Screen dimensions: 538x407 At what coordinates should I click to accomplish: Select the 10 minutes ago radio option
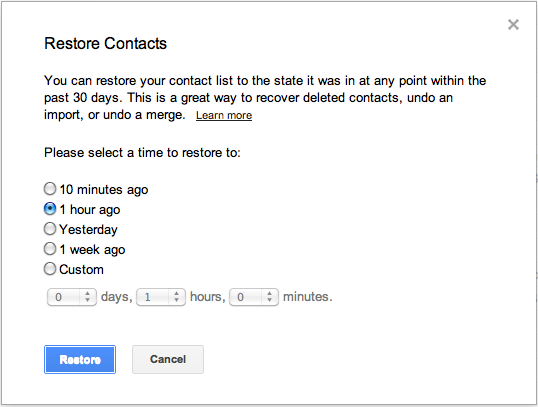click(x=50, y=189)
